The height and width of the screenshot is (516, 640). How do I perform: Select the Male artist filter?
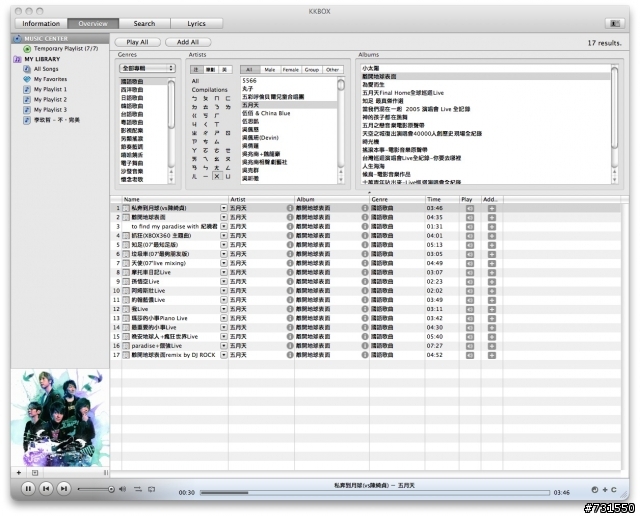[270, 70]
